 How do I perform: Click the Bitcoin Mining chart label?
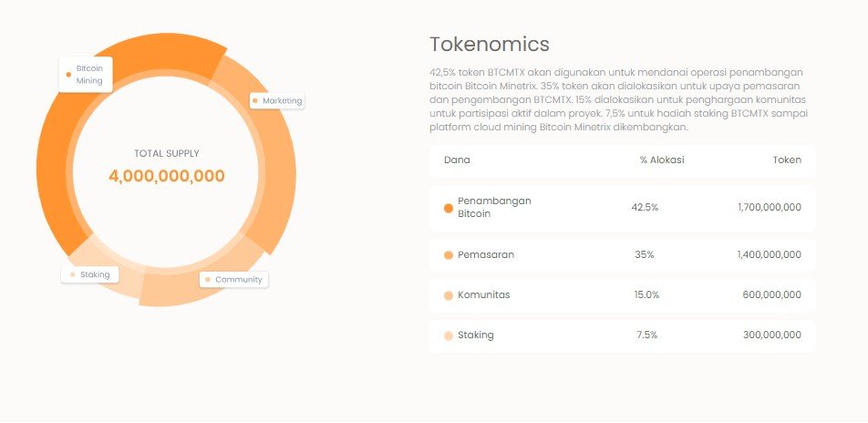86,75
